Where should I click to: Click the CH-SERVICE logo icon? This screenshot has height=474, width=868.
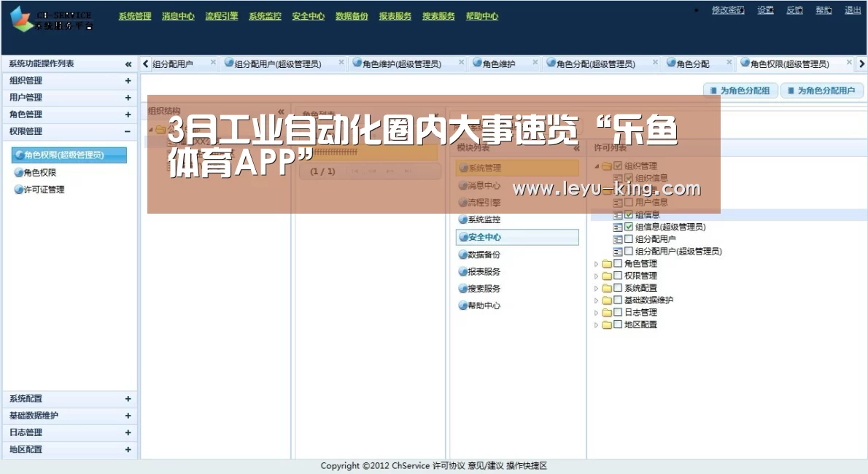22,18
